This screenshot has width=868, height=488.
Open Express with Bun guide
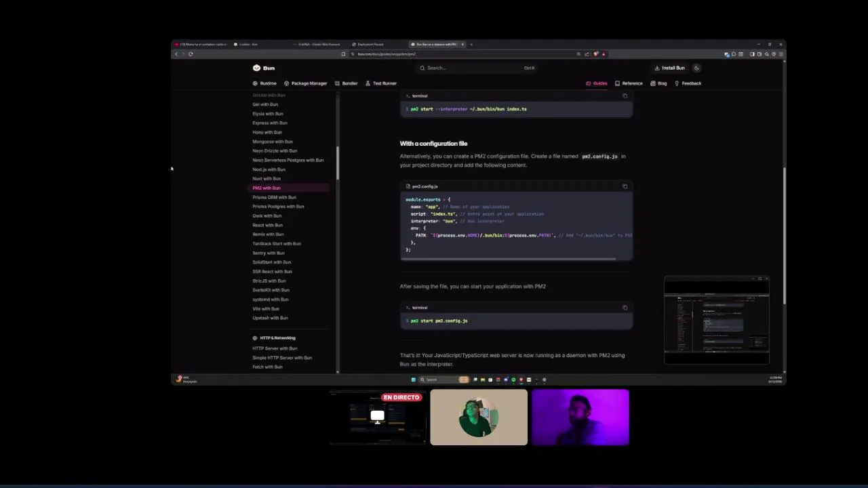pos(270,123)
